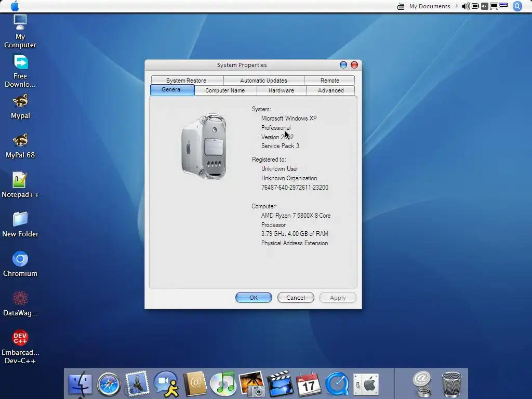Viewport: 532px width, 399px height.
Task: Select the Chromium desktop icon
Action: [20, 264]
